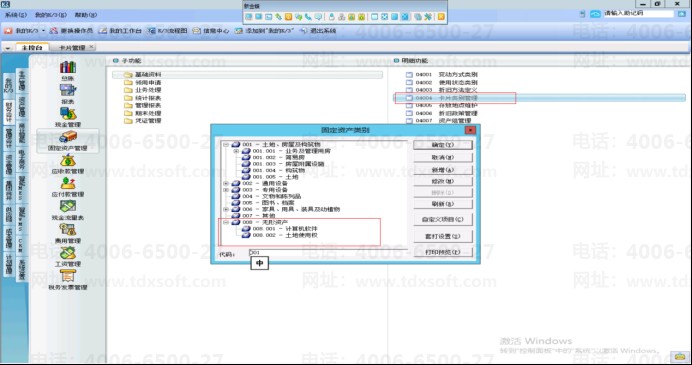Switch to the 主控台 tab
692x365 pixels.
coord(32,48)
